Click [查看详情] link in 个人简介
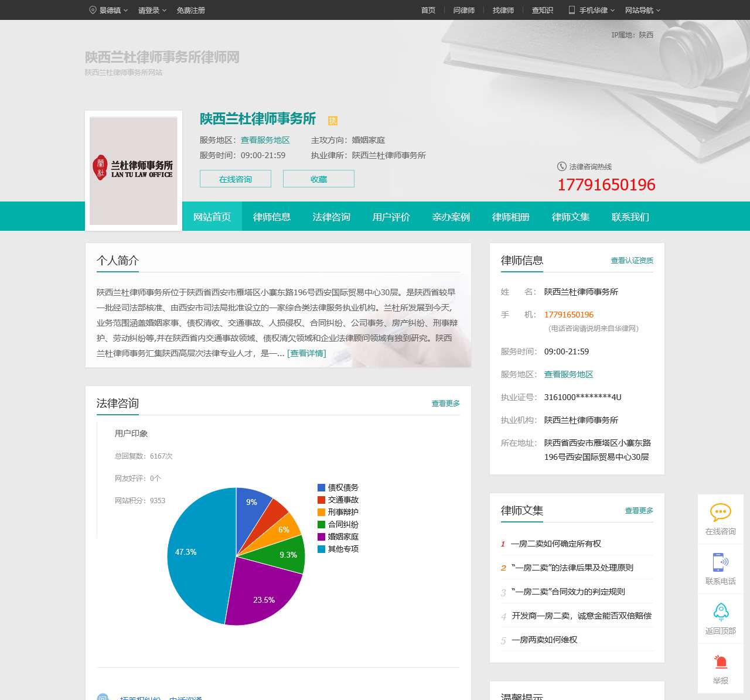The height and width of the screenshot is (700, 750). coord(306,353)
